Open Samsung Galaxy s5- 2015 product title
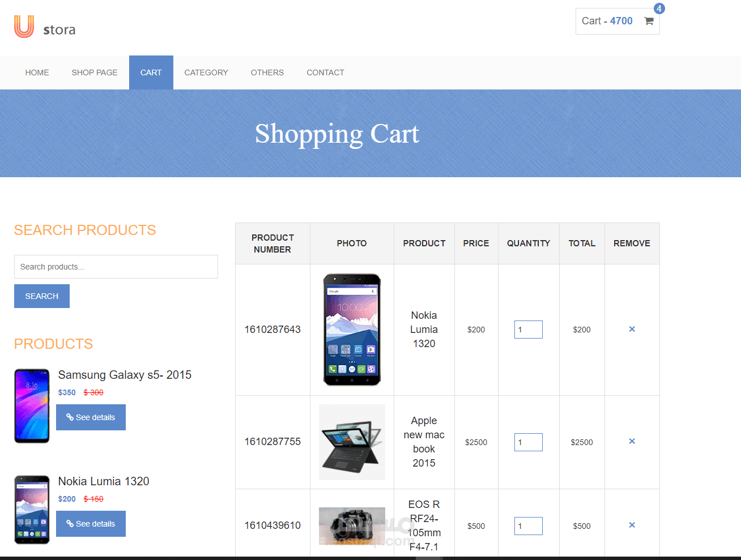741x560 pixels. click(x=125, y=375)
